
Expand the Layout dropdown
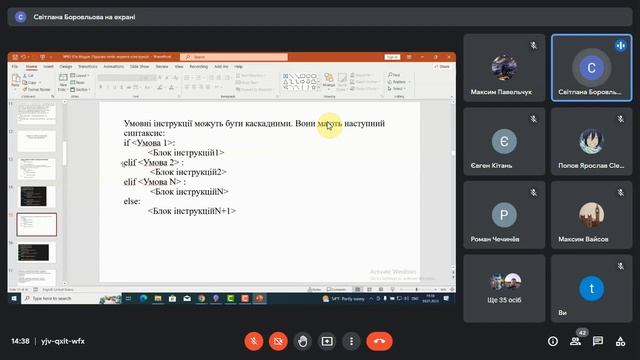80,76
